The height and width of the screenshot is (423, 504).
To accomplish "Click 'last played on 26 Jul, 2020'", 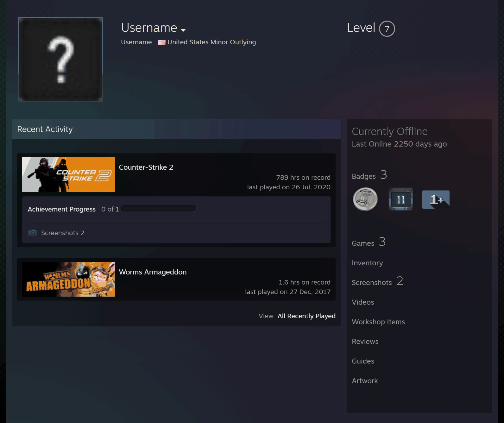I will [289, 187].
